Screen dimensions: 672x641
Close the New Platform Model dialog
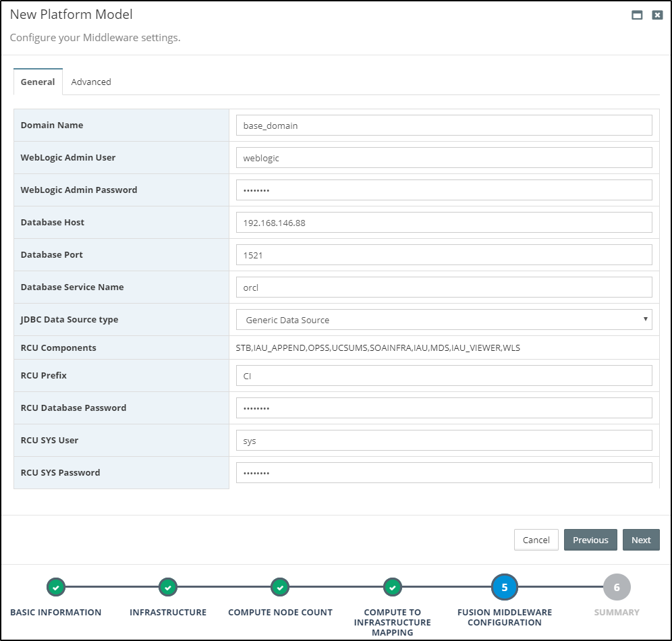click(657, 15)
